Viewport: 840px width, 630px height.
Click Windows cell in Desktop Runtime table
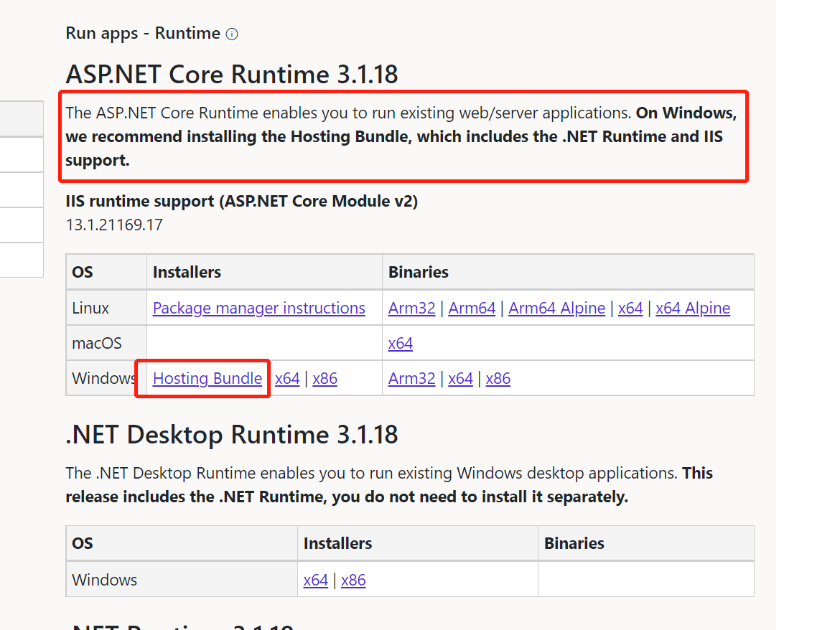(x=182, y=580)
